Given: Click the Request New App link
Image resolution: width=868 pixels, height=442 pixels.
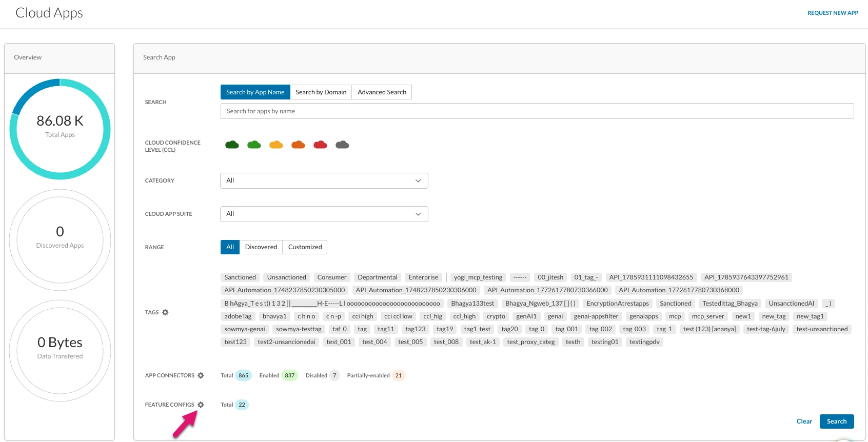Looking at the screenshot, I should [833, 13].
